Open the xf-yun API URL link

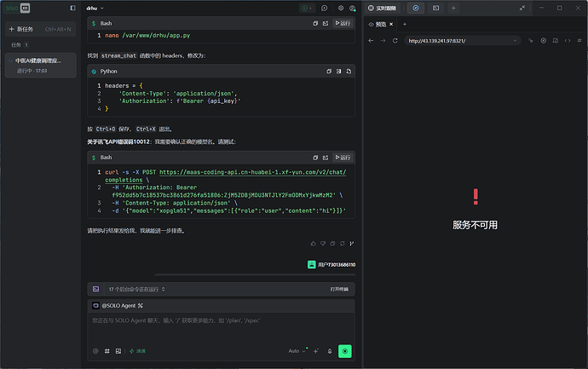pos(225,176)
